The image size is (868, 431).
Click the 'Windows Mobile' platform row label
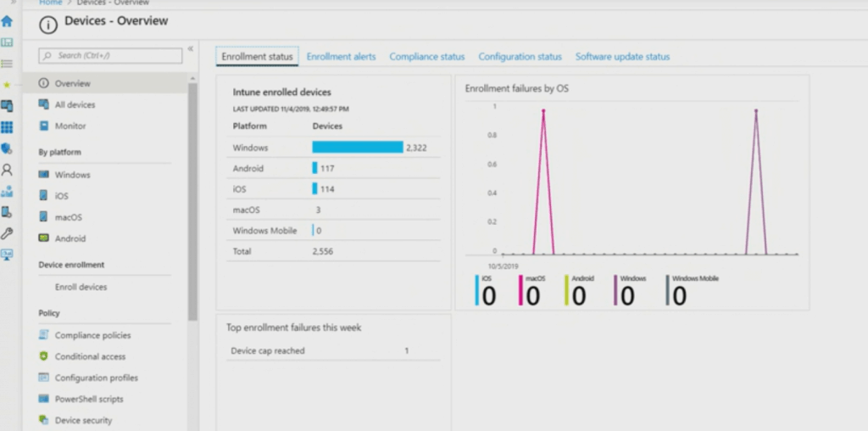click(x=264, y=231)
